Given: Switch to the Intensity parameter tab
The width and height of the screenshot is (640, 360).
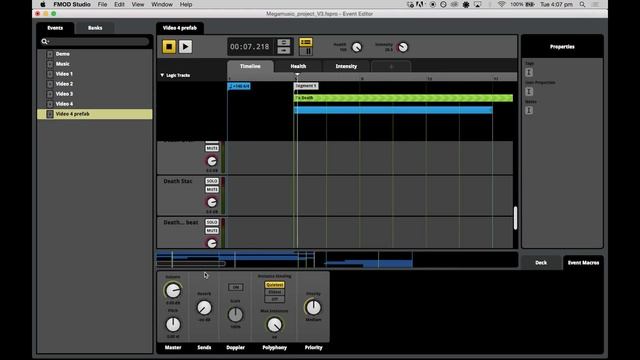Looking at the screenshot, I should pos(346,66).
